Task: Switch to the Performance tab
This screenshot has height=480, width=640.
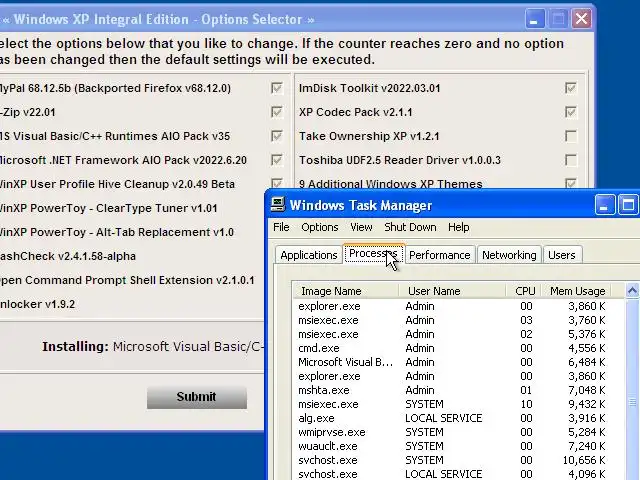Action: pyautogui.click(x=440, y=255)
